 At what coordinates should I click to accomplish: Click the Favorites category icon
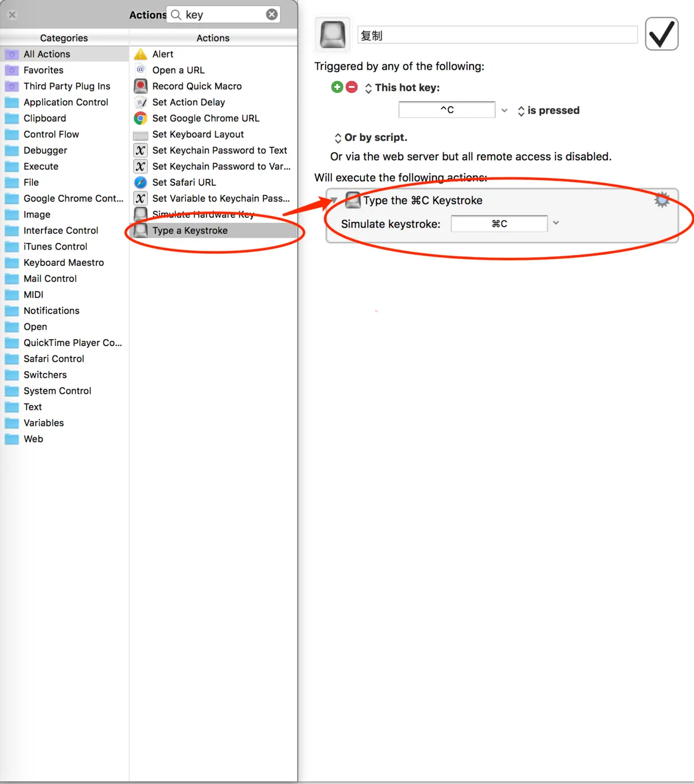12,70
